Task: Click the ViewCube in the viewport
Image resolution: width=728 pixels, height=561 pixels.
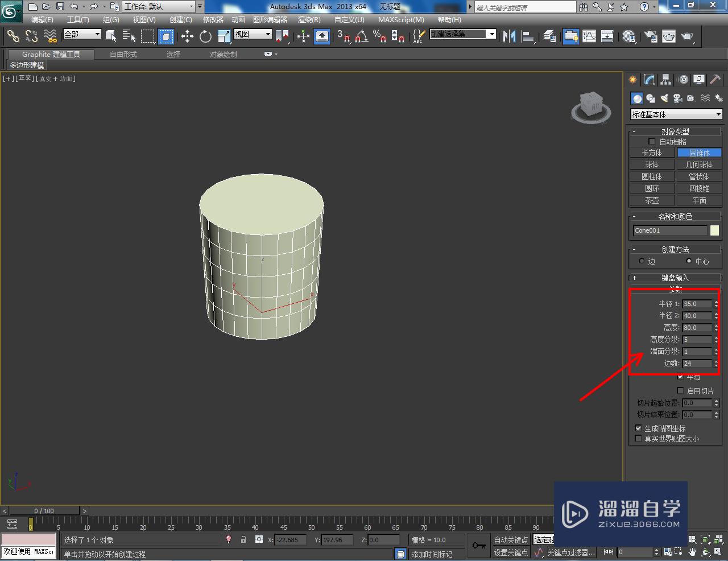Action: [591, 107]
